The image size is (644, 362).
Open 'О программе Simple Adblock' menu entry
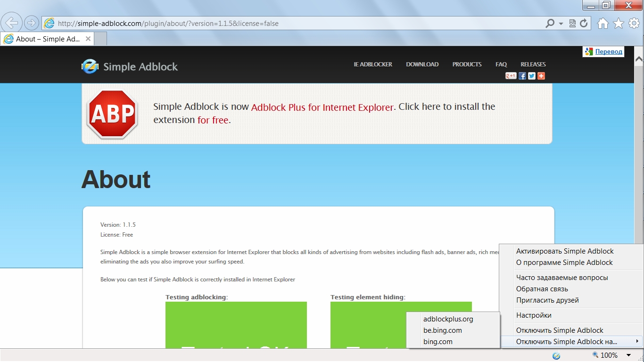point(571,263)
